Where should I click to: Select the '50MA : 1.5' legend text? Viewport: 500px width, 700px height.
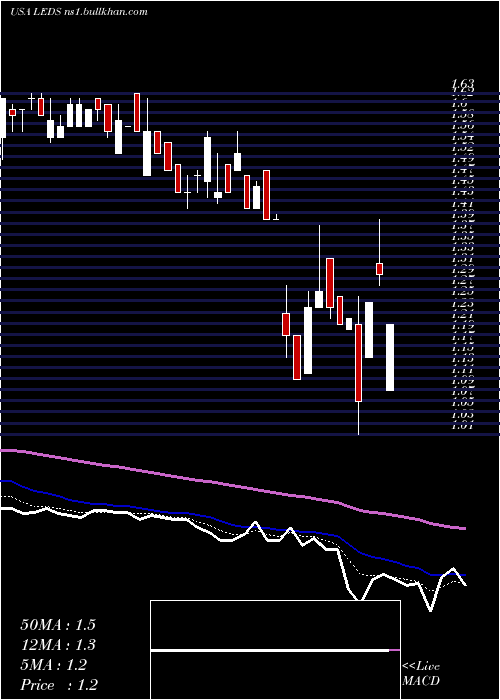click(x=58, y=625)
